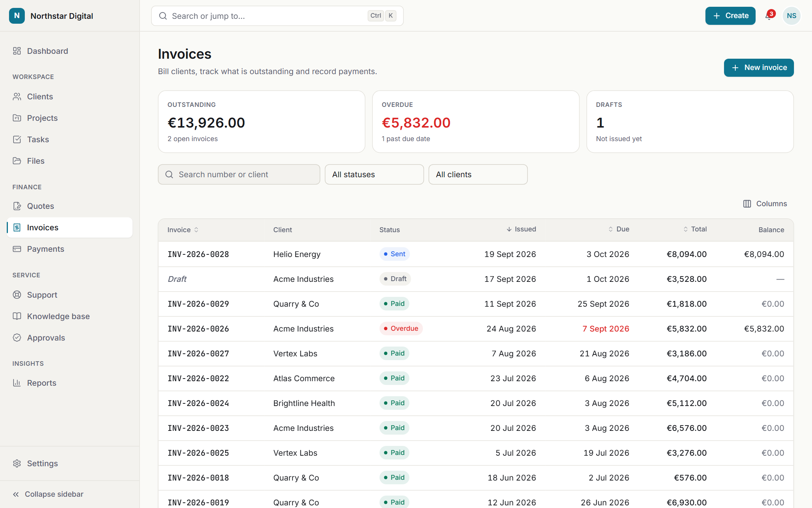Open the Reports chart icon
Screen dimensions: 812x508
(17, 383)
